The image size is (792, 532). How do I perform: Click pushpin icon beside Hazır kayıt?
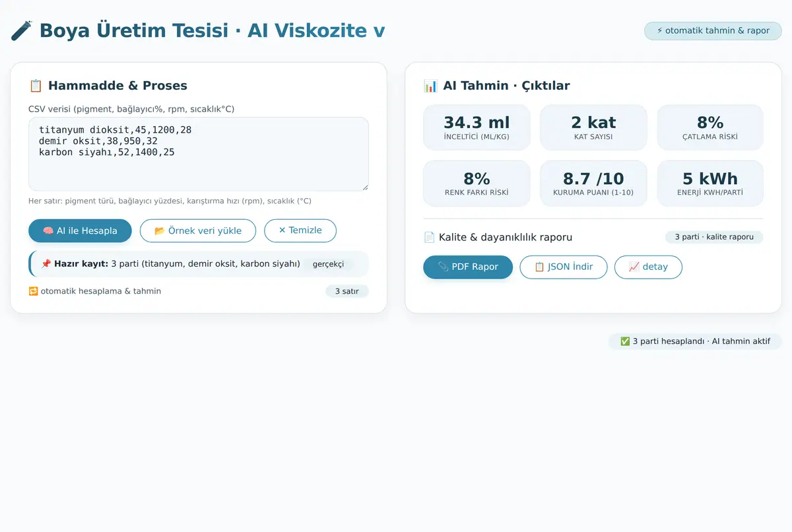(46, 264)
